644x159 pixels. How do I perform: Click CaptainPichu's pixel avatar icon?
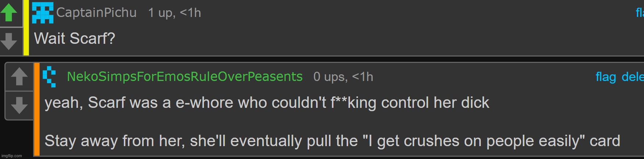(x=43, y=13)
